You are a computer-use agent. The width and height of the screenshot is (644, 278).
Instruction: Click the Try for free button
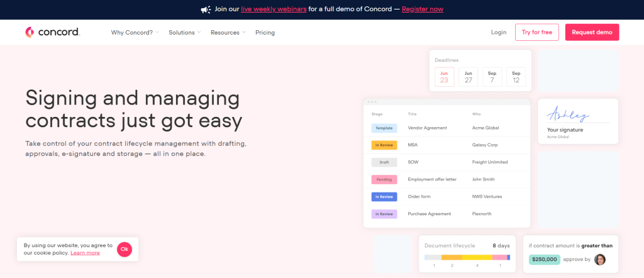tap(537, 32)
